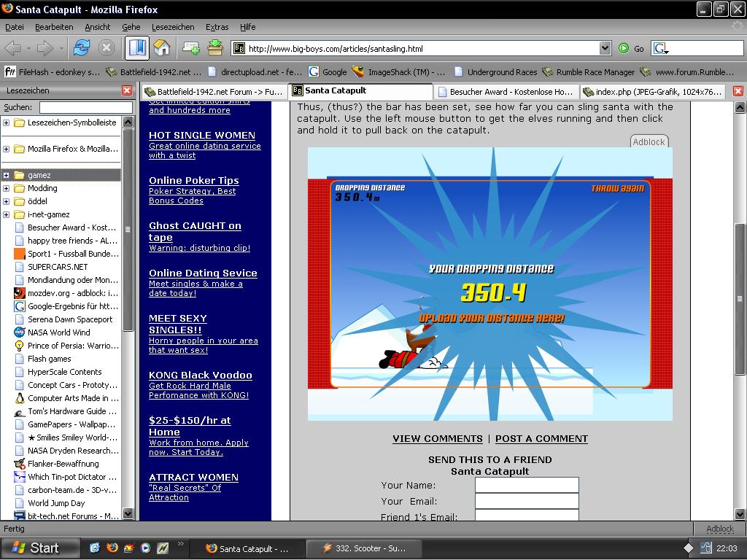Open the Datei menu

coord(15,27)
